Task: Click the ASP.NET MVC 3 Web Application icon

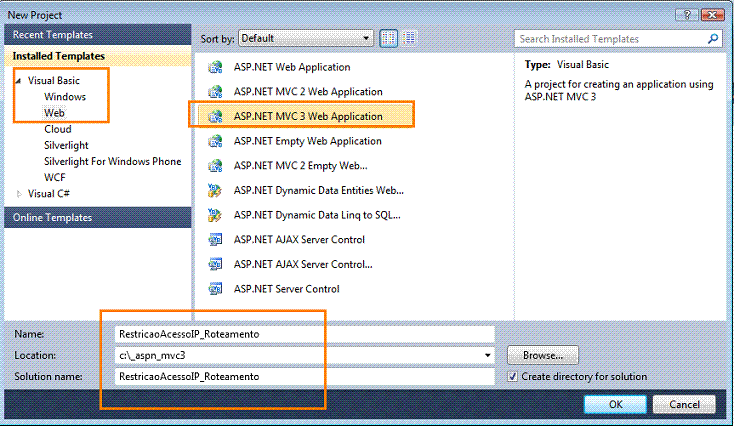Action: point(215,117)
